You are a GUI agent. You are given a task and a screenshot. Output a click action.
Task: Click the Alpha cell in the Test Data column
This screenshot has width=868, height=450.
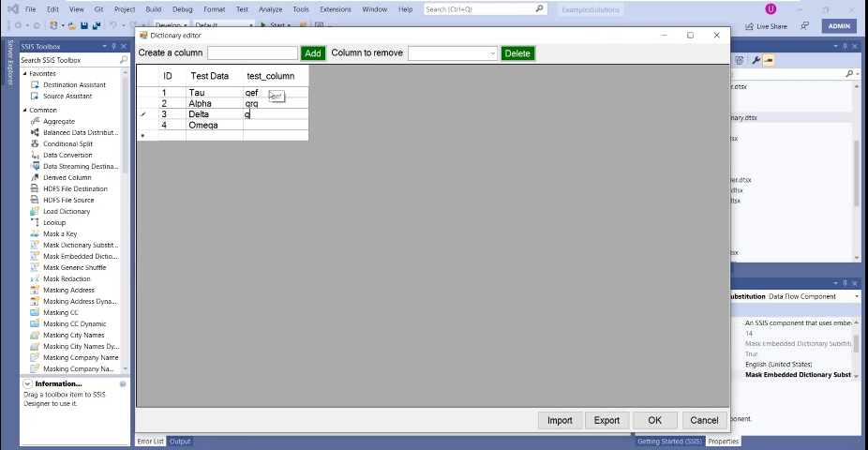(x=215, y=103)
